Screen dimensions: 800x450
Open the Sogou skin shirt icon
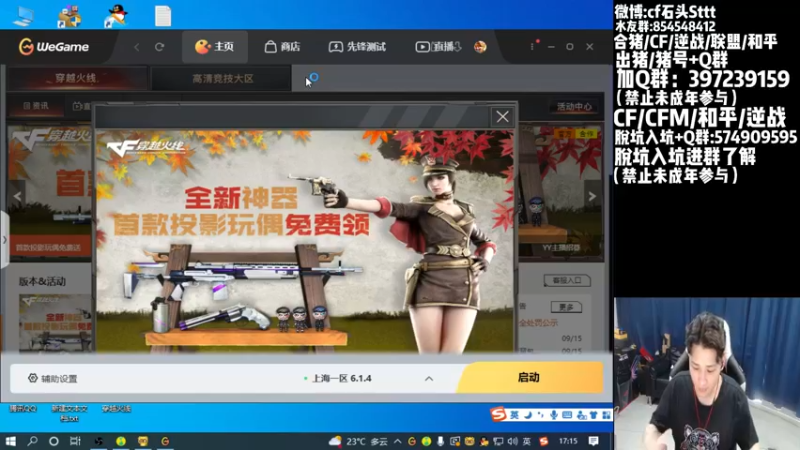593,415
